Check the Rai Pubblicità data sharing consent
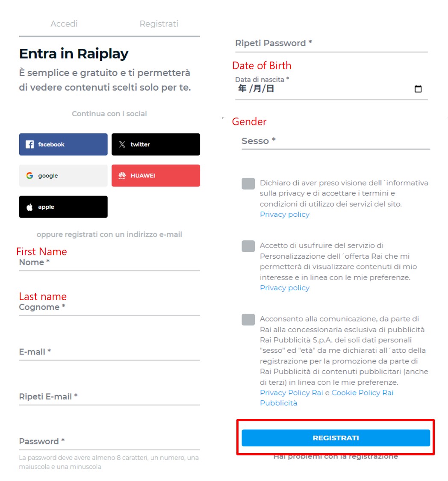Image resolution: width=448 pixels, height=481 pixels. pos(248,319)
